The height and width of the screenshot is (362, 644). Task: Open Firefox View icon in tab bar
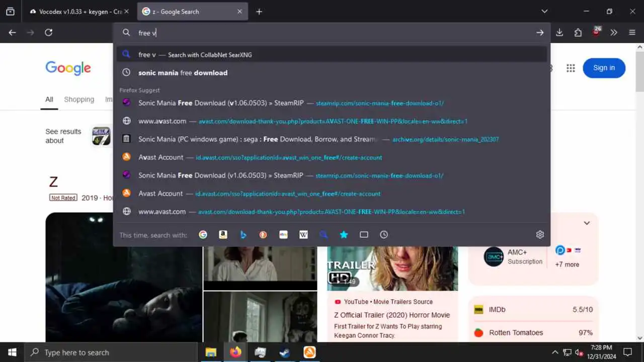pos(10,12)
